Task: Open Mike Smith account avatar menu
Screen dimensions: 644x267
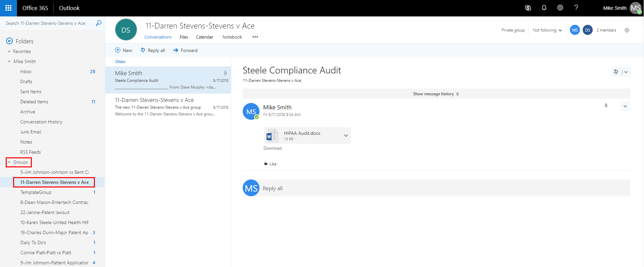Action: pyautogui.click(x=636, y=8)
